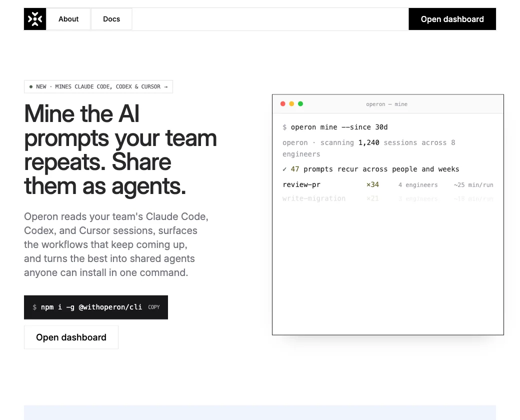The height and width of the screenshot is (420, 520).
Task: Click the "×34" count in review-pr row
Action: pos(372,185)
